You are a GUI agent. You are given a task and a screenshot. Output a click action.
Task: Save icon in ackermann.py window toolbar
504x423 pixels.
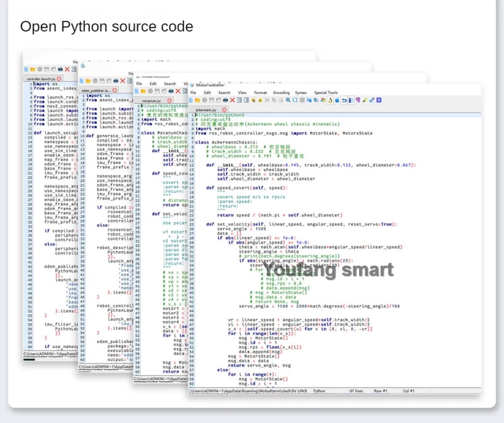pos(212,100)
